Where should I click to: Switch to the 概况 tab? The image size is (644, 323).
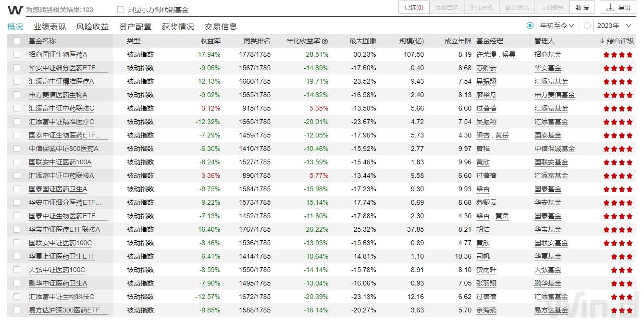tap(15, 27)
